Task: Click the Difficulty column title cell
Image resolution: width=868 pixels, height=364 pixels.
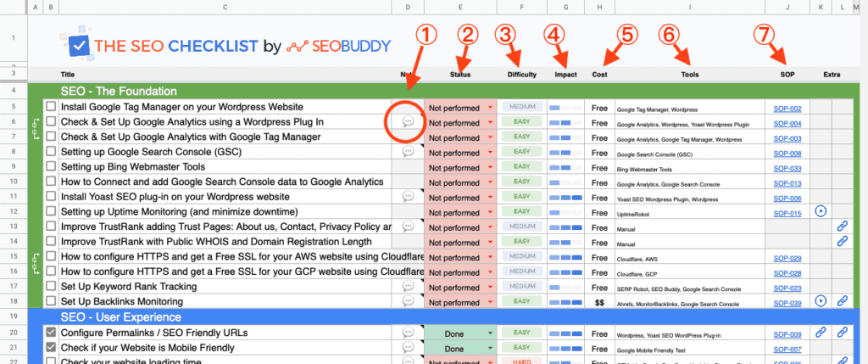Action: (x=522, y=74)
